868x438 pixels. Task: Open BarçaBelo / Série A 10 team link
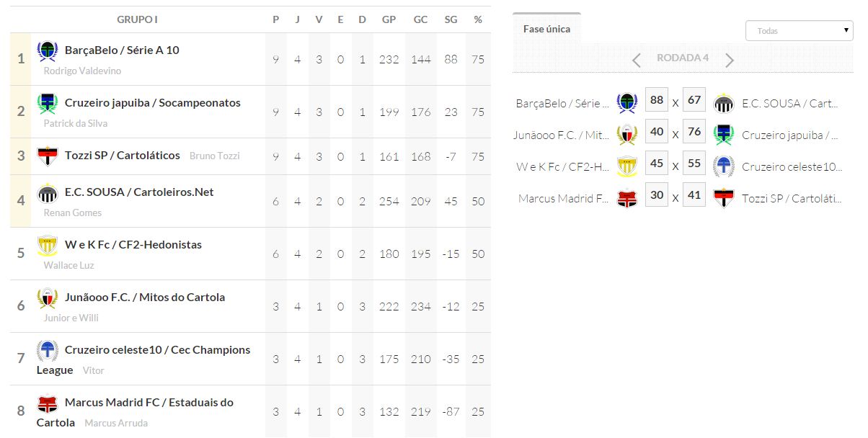coord(122,50)
